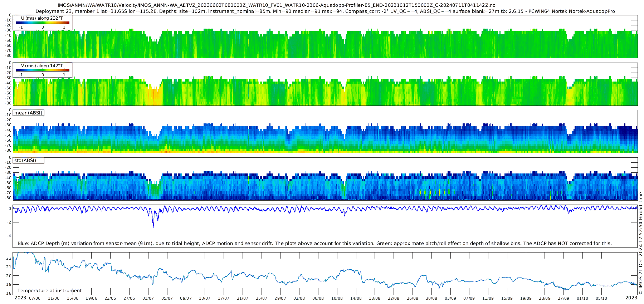The image size is (644, 304).
Task: Click the U velocity colorbar along 232°T
Action: pos(43,23)
